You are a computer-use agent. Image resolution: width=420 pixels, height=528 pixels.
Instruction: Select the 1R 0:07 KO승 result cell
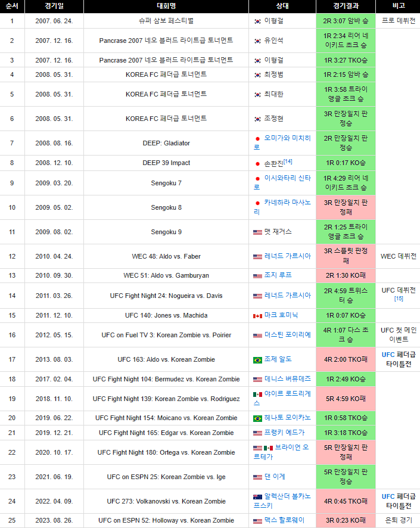tap(346, 315)
